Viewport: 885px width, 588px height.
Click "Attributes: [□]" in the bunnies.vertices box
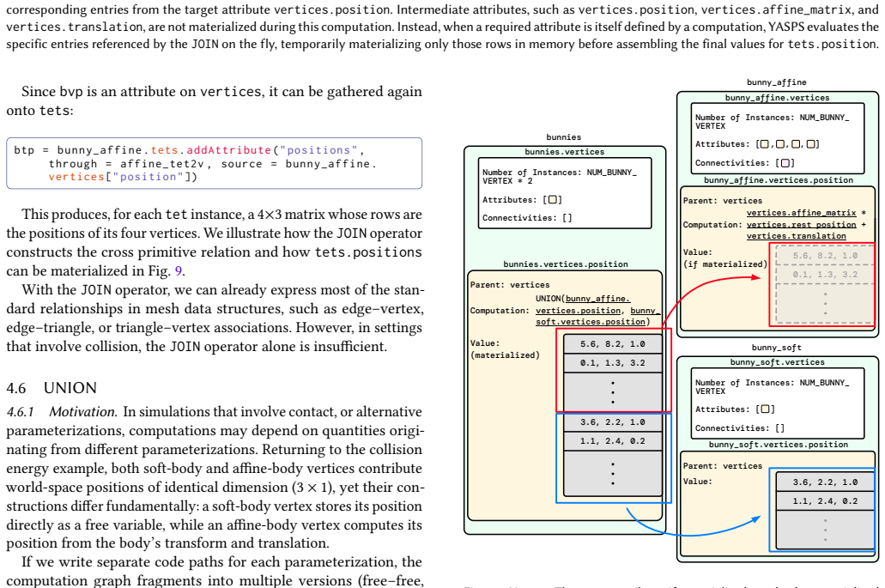click(x=522, y=200)
